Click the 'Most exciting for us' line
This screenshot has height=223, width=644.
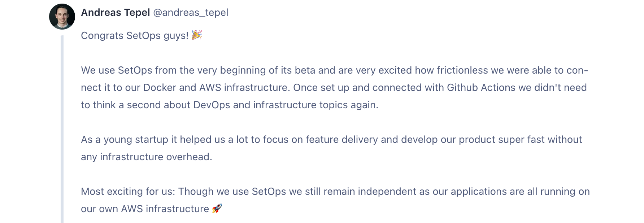click(335, 192)
